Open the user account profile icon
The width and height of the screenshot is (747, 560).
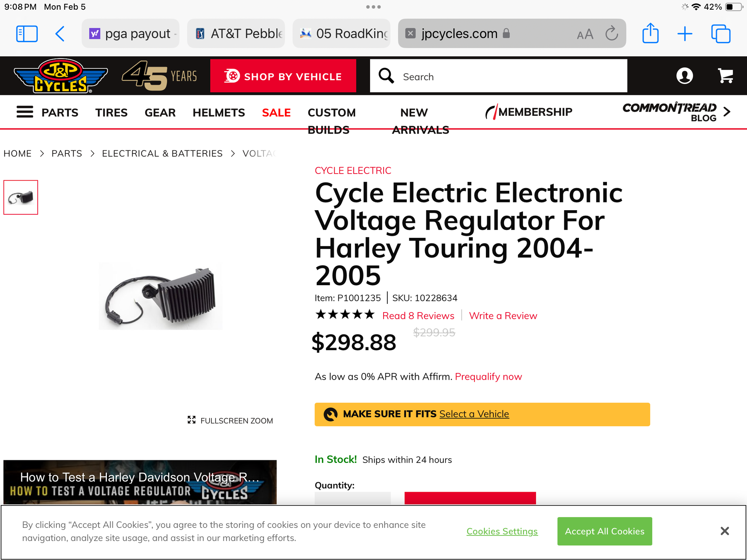684,76
